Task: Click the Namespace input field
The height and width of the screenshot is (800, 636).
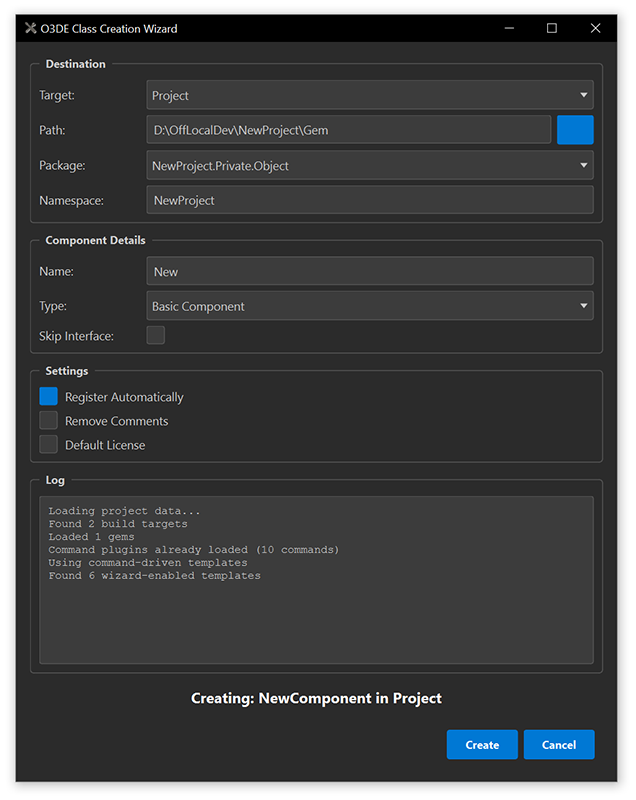Action: 370,200
